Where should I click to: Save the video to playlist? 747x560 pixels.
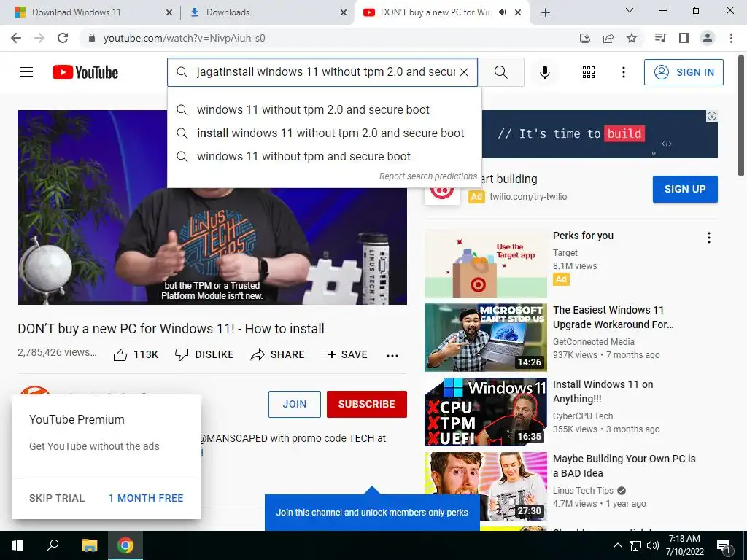[x=344, y=355]
